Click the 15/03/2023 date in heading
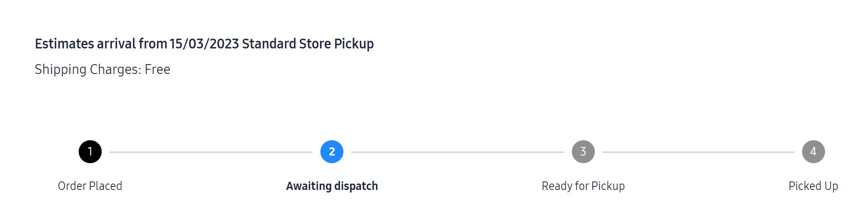This screenshot has height=215, width=868. tap(204, 44)
